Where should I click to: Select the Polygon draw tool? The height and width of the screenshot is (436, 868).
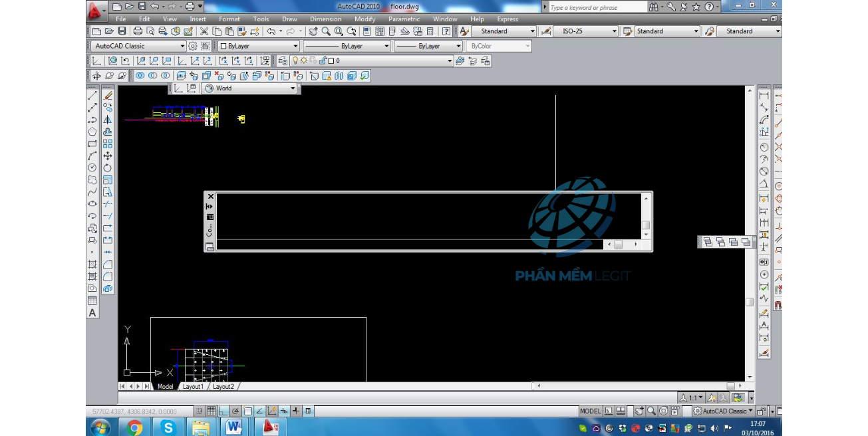point(92,132)
